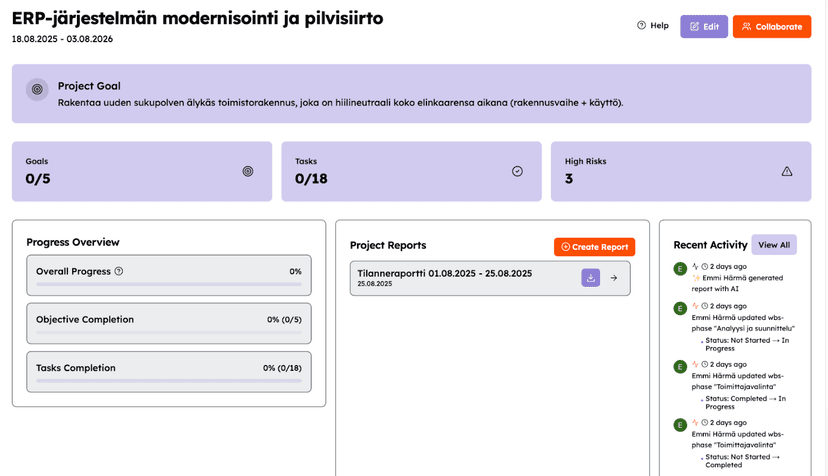
Task: Open report using the arrow icon
Action: tap(614, 278)
